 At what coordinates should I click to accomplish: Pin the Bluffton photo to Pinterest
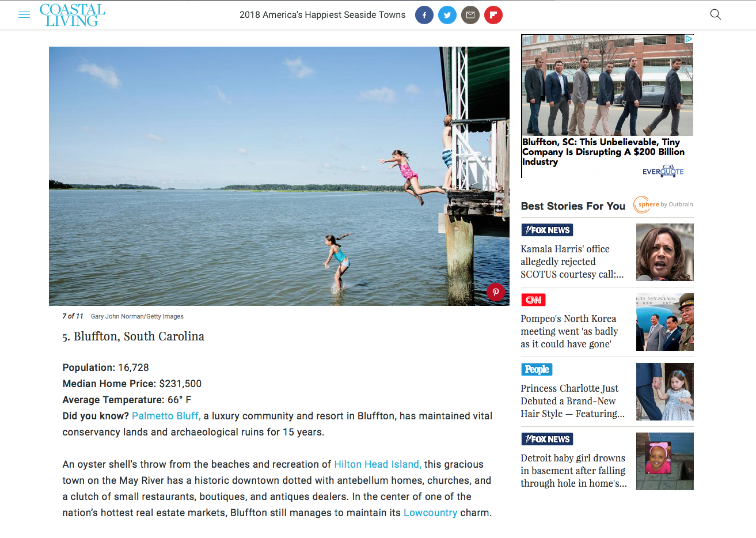pyautogui.click(x=496, y=292)
